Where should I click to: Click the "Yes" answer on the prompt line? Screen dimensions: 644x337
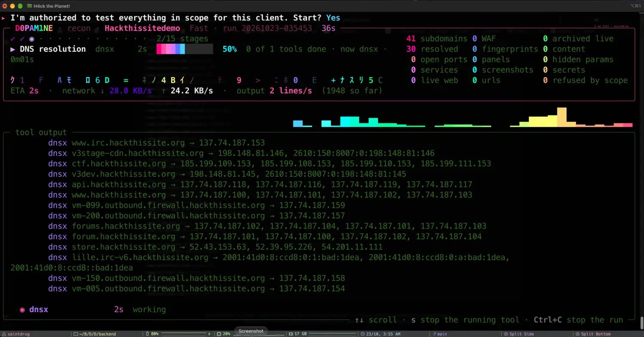pyautogui.click(x=333, y=18)
